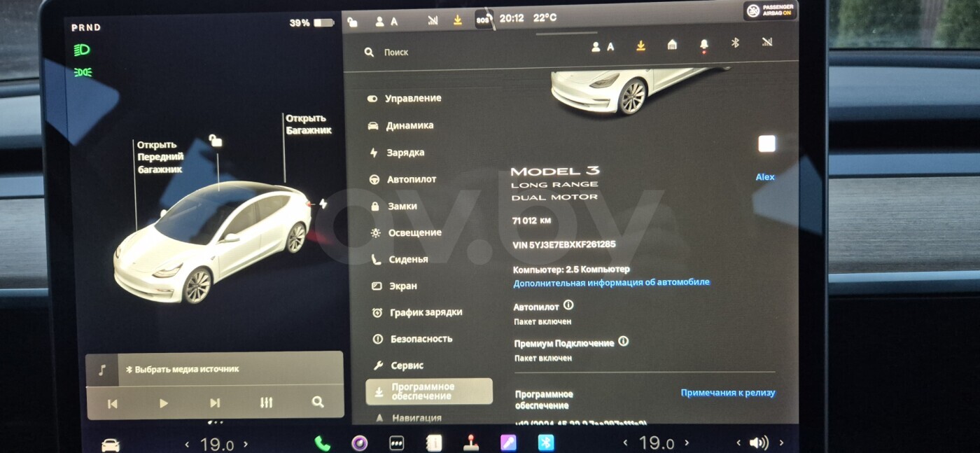Tap the parking lights indicator icon
The height and width of the screenshot is (453, 980).
[83, 72]
